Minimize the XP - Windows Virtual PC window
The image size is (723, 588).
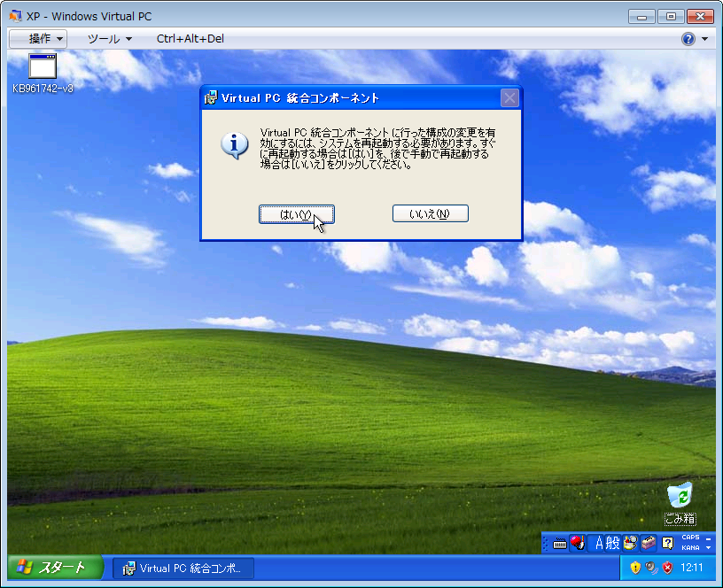pyautogui.click(x=641, y=17)
